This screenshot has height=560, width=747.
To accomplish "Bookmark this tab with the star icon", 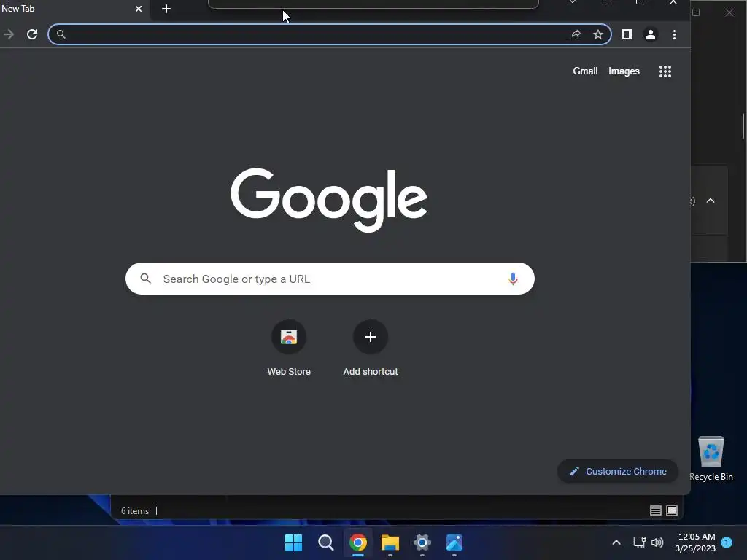I will 598,34.
